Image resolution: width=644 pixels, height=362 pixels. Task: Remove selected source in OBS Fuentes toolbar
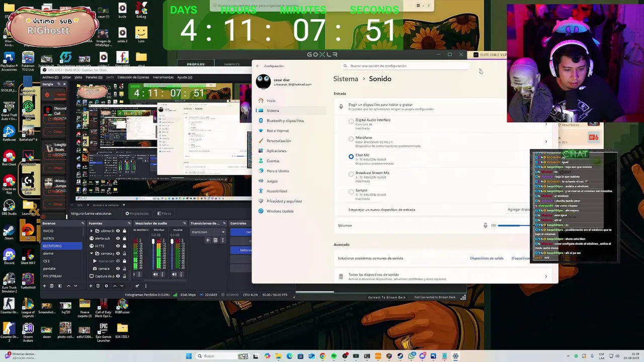pyautogui.click(x=98, y=286)
